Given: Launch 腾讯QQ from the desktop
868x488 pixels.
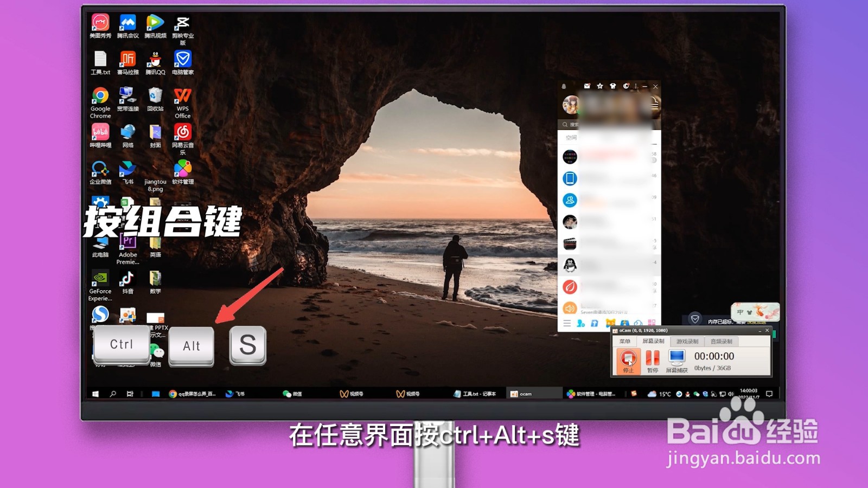Looking at the screenshot, I should pos(155,63).
